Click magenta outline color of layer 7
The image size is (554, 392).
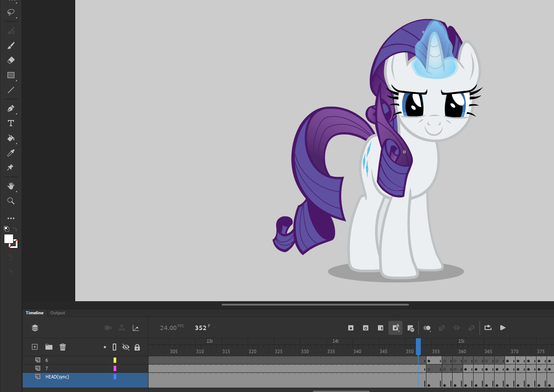click(115, 368)
